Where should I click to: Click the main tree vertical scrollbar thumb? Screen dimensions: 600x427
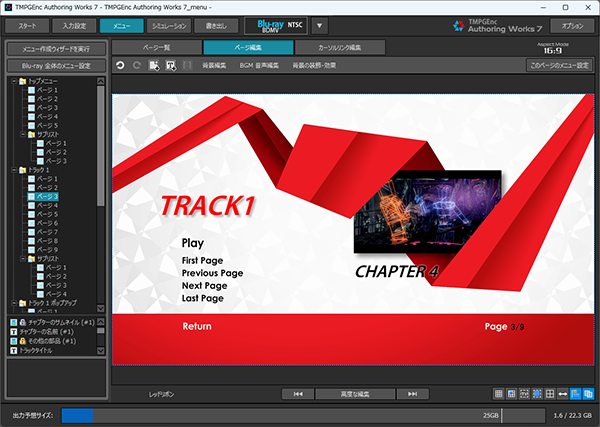click(x=101, y=145)
